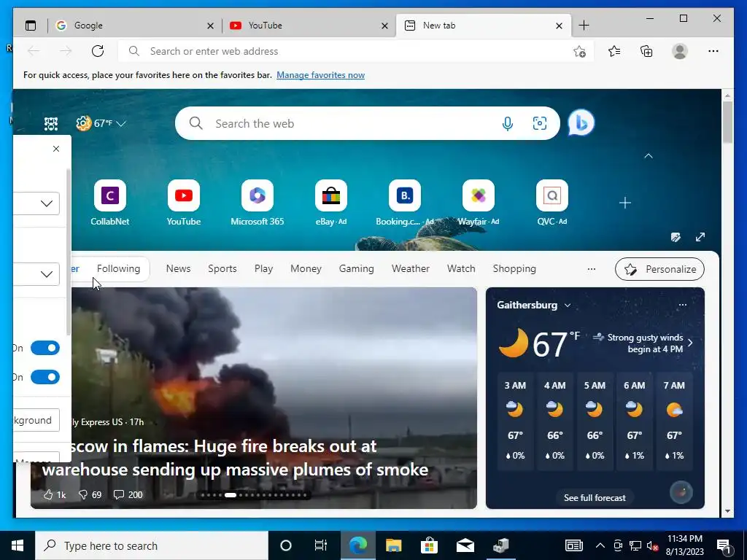747x560 pixels.
Task: Toggle the lower On switch in settings panel
Action: (45, 377)
